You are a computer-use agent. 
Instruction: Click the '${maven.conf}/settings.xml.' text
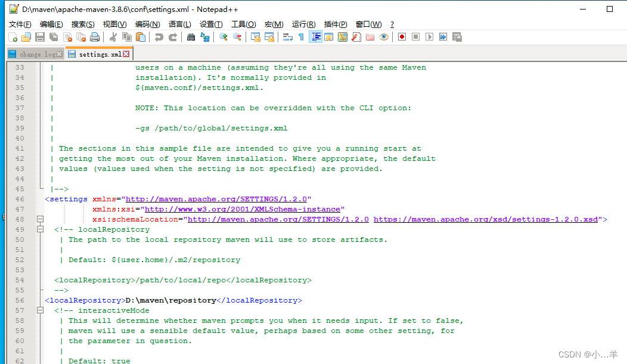coord(199,88)
